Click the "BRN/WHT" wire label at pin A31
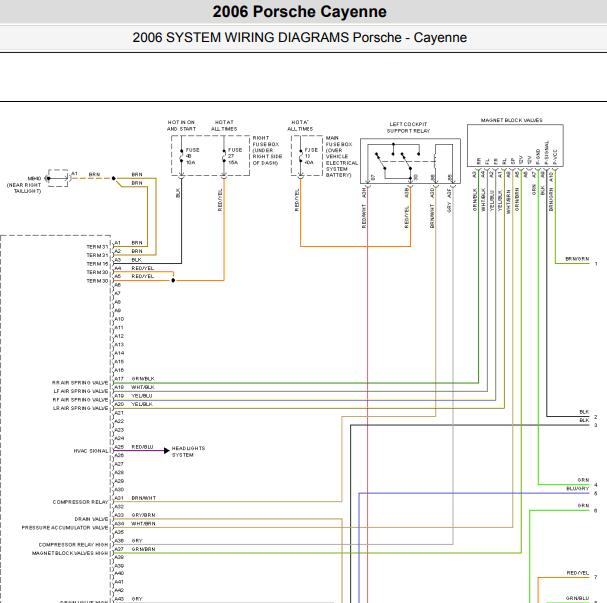The image size is (607, 603). coord(144,498)
